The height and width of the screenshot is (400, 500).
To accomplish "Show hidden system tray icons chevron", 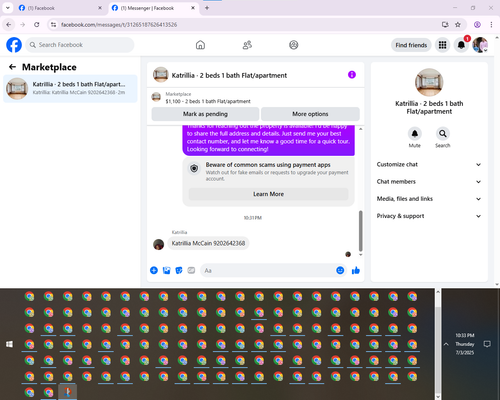I will (x=446, y=344).
